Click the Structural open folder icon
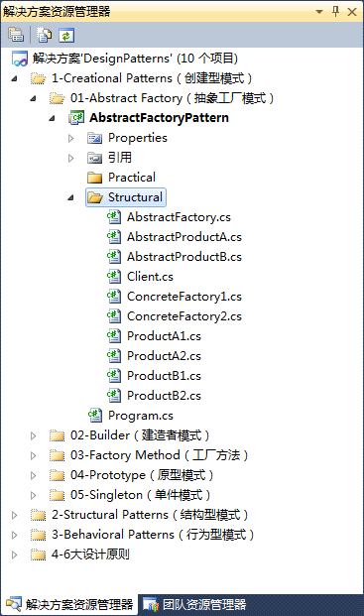The width and height of the screenshot is (364, 616). 95,197
